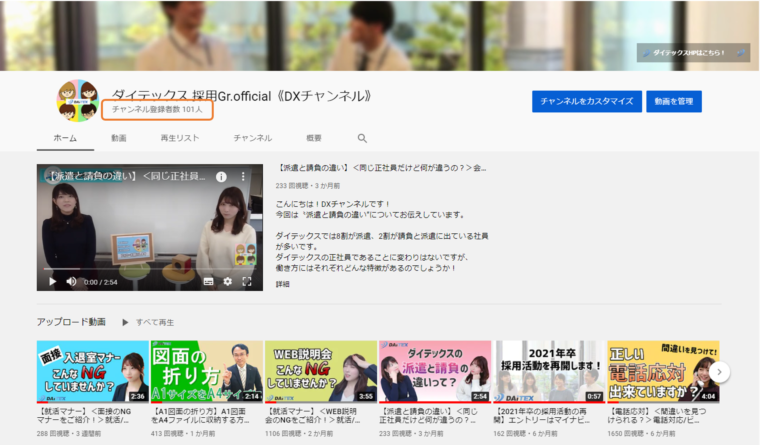Click the play-all triangle icon
760x445 pixels.
tap(125, 322)
